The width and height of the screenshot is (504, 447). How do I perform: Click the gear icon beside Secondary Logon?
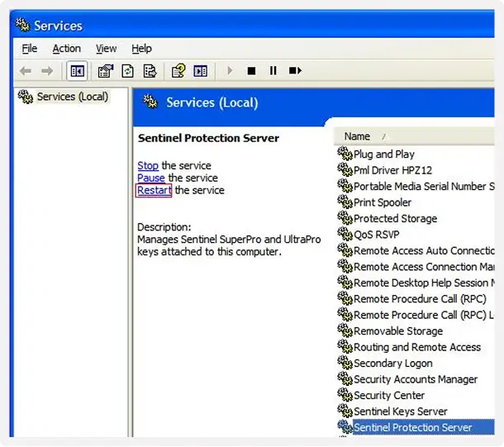pos(345,363)
